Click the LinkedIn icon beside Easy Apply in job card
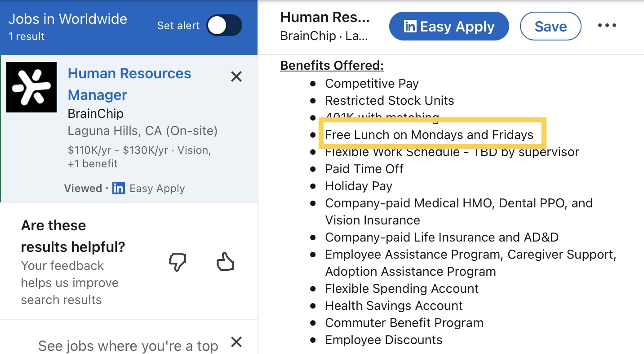Image resolution: width=644 pixels, height=354 pixels. pos(119,188)
